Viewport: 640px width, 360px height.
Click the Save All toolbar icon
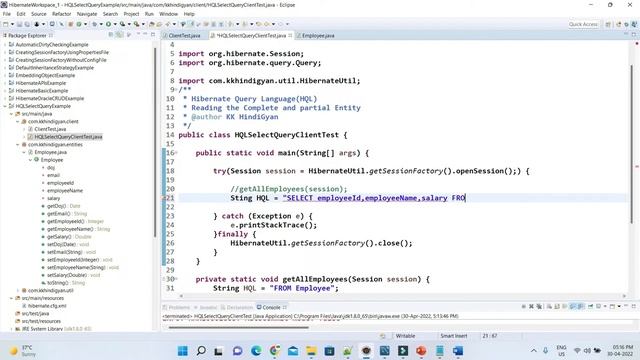pos(27,24)
